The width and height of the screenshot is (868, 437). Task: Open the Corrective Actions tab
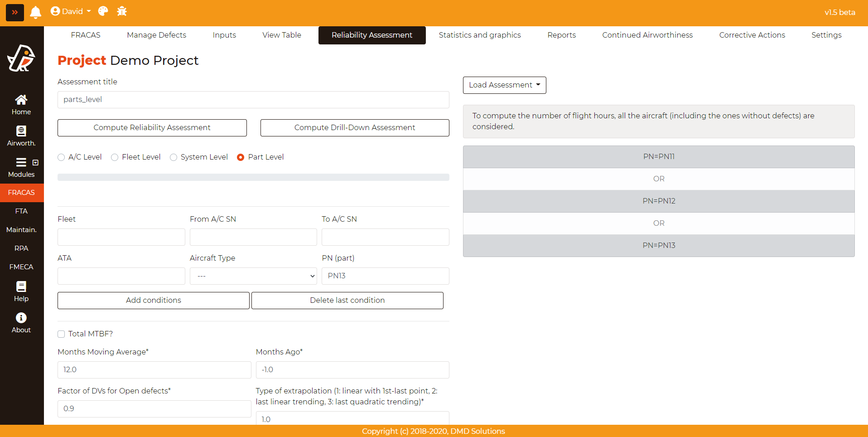point(752,35)
